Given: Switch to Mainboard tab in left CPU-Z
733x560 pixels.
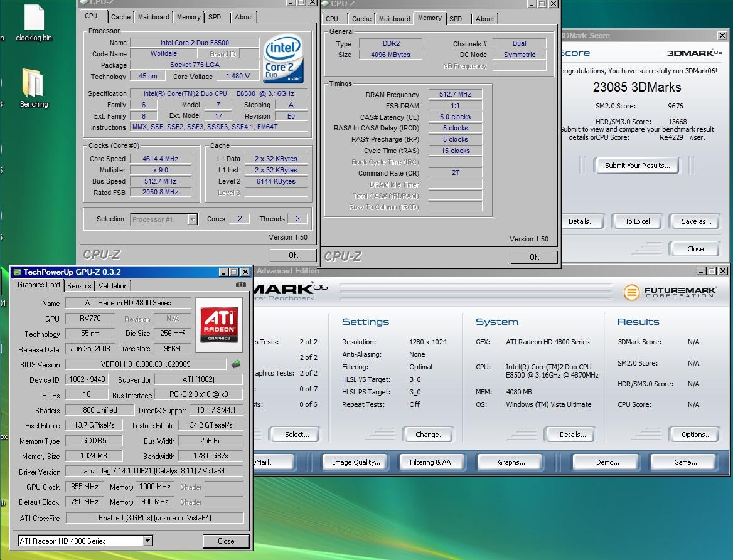Looking at the screenshot, I should (153, 17).
